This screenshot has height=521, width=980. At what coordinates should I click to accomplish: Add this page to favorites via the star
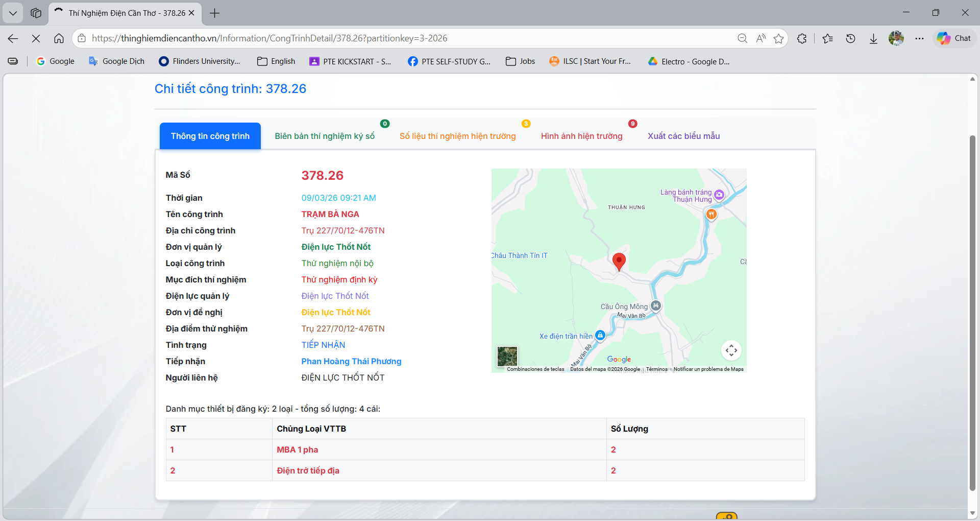[779, 38]
